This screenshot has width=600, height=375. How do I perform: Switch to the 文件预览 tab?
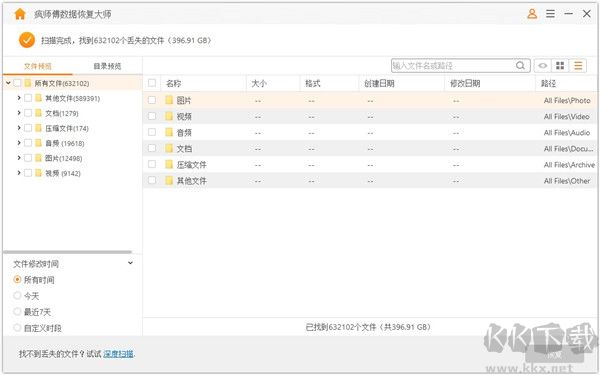tap(38, 66)
